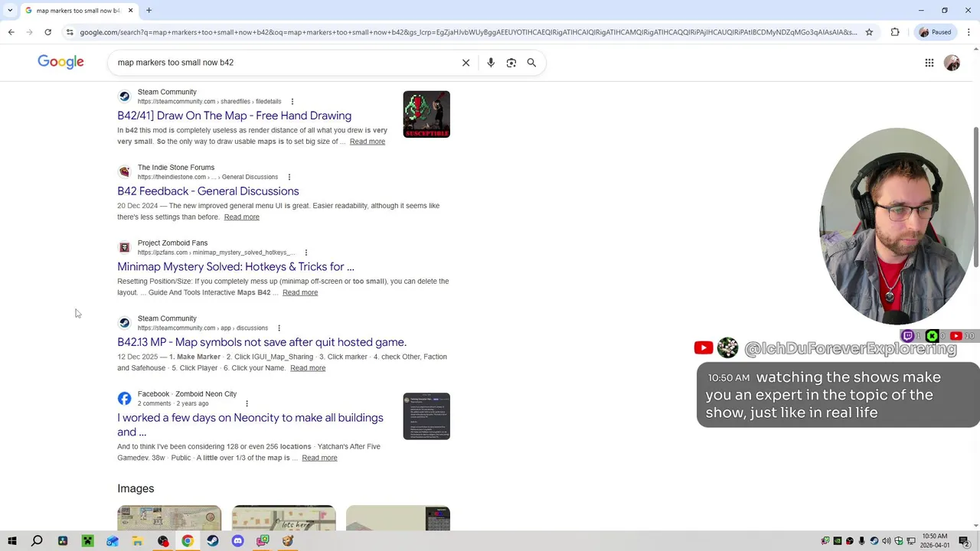Viewport: 980px width, 551px height.
Task: Click Read more under B42 Feedback snippet
Action: tap(242, 217)
